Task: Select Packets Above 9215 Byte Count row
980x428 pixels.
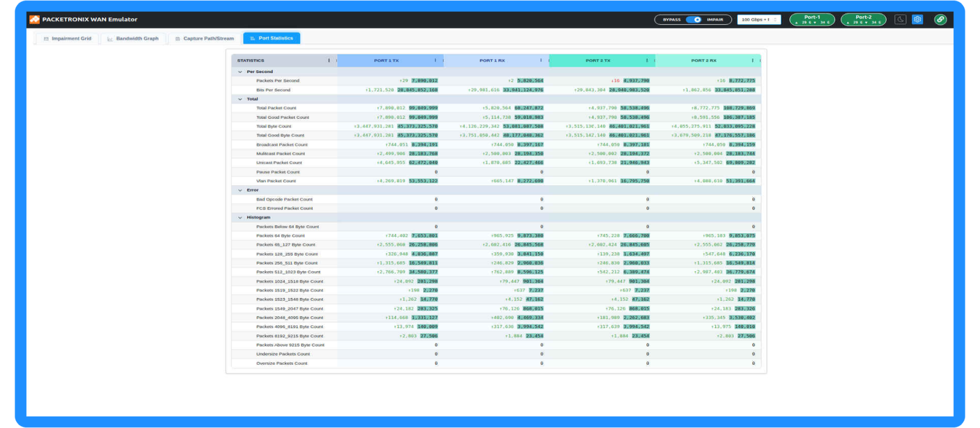Action: (x=290, y=345)
